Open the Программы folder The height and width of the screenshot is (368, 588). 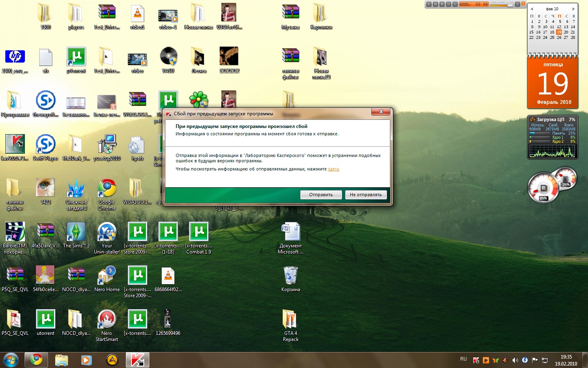(x=15, y=104)
